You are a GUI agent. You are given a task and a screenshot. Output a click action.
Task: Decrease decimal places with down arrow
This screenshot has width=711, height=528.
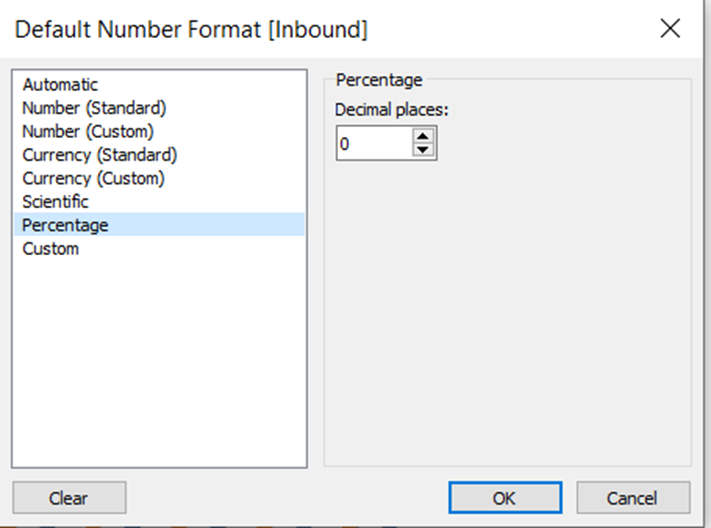coord(424,150)
